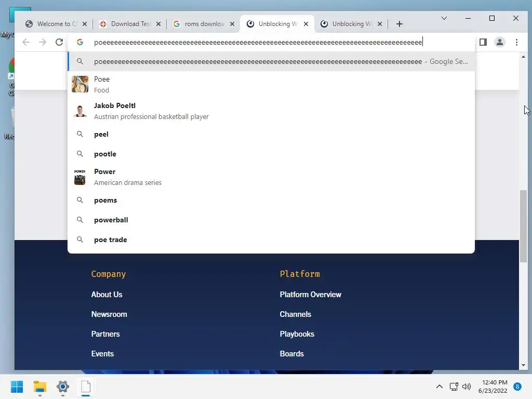Viewport: 532px width, 399px height.
Task: Select the poe trade suggestion
Action: pos(271,240)
